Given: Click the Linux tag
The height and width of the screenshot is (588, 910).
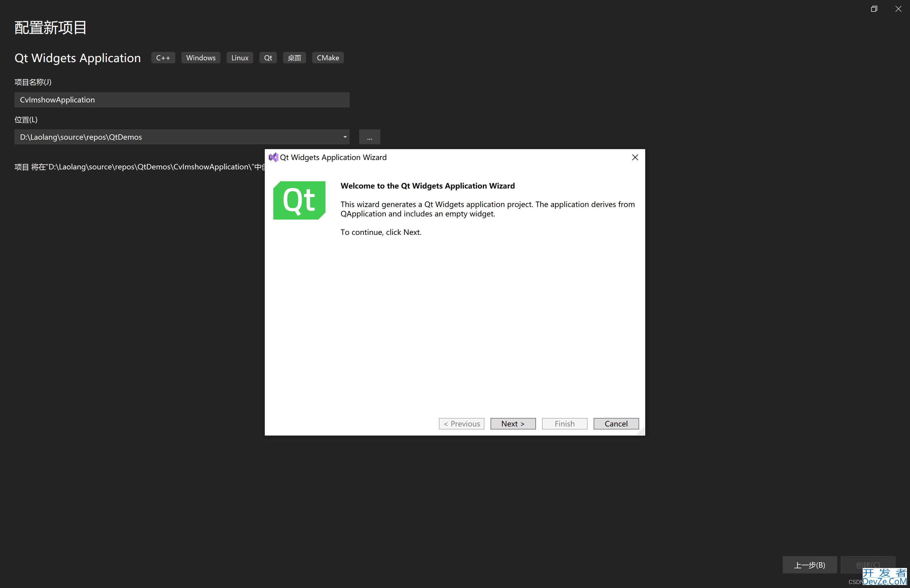Looking at the screenshot, I should (240, 58).
